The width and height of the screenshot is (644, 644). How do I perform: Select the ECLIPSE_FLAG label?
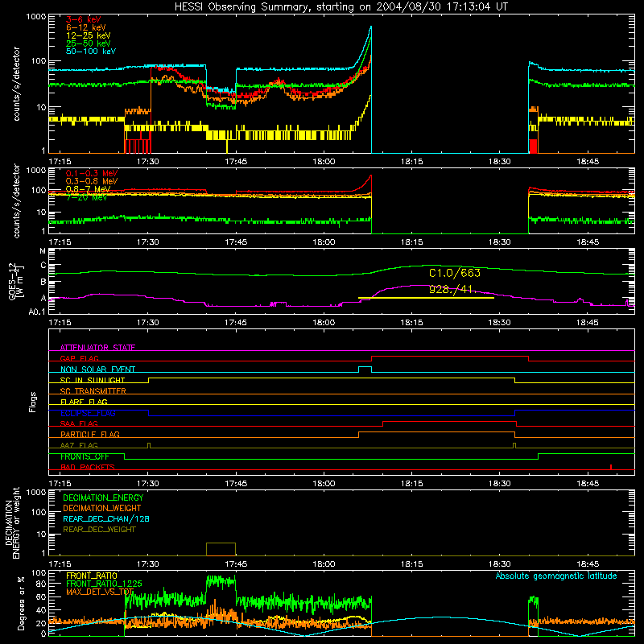(x=88, y=413)
